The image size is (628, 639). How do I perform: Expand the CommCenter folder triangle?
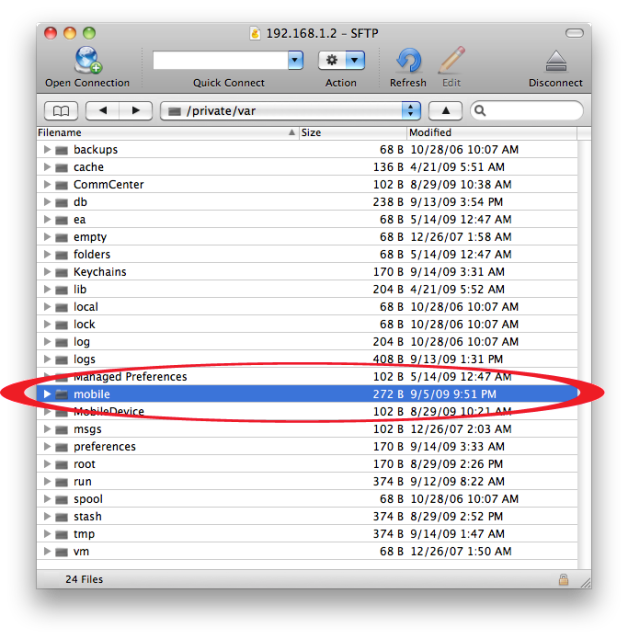click(x=47, y=185)
